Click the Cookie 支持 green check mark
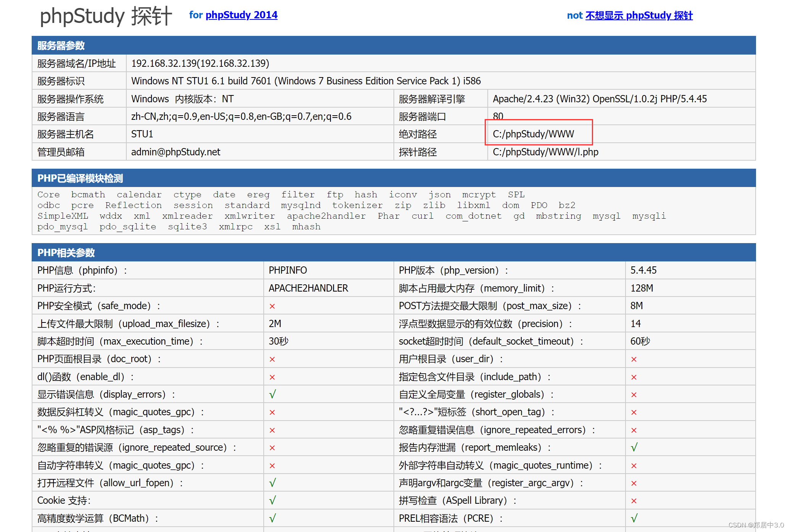790x532 pixels. tap(272, 500)
